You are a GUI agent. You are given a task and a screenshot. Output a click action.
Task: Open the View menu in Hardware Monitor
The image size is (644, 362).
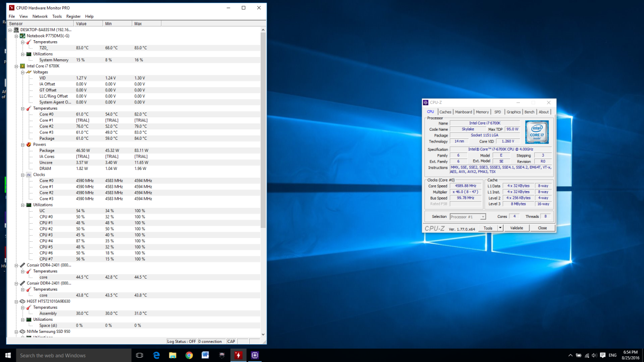[23, 16]
